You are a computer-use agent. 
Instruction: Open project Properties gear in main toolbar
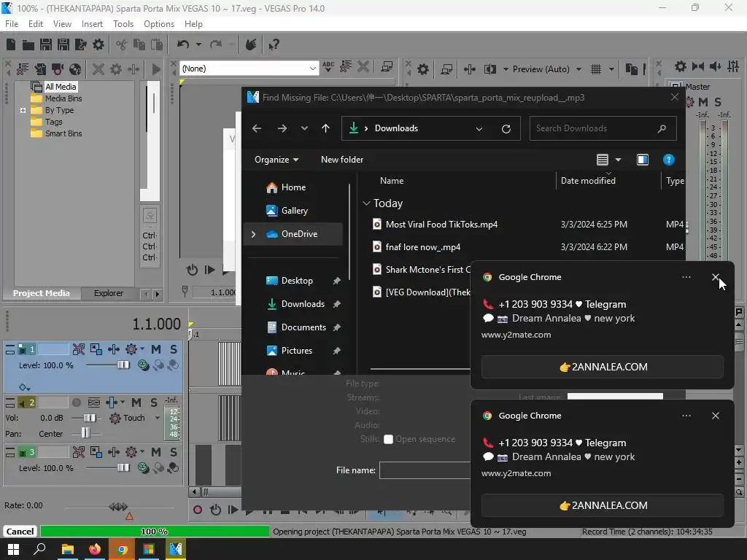(98, 44)
